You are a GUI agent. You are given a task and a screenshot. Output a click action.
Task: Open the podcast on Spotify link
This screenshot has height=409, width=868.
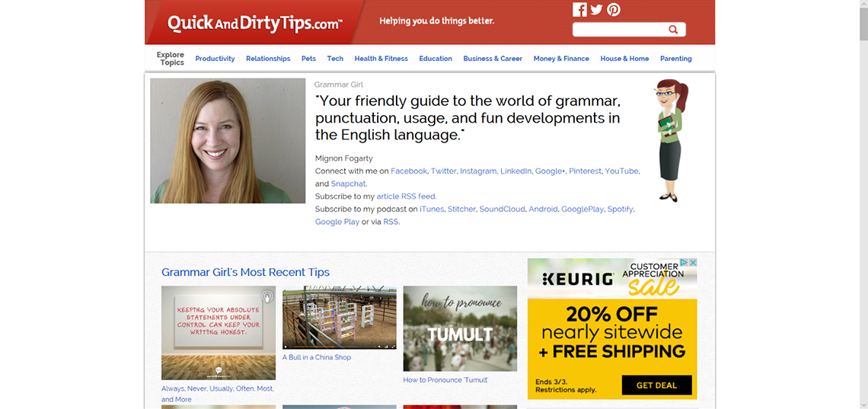[620, 209]
